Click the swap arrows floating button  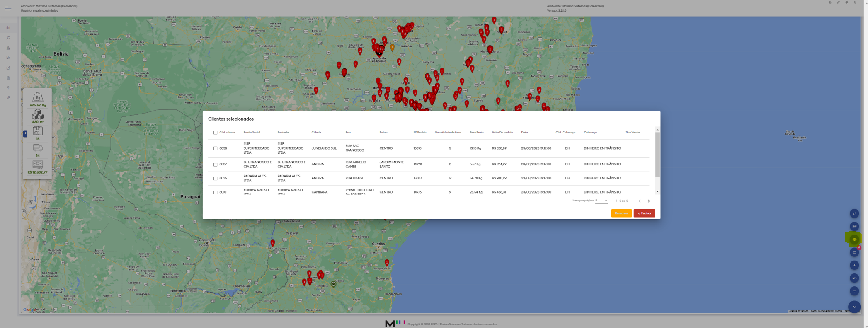[854, 213]
